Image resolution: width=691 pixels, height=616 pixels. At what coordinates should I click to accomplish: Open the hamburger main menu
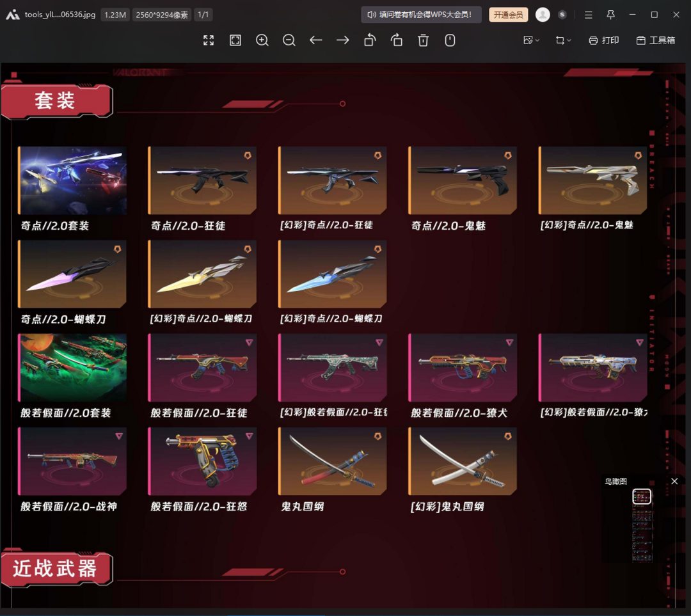coord(589,15)
